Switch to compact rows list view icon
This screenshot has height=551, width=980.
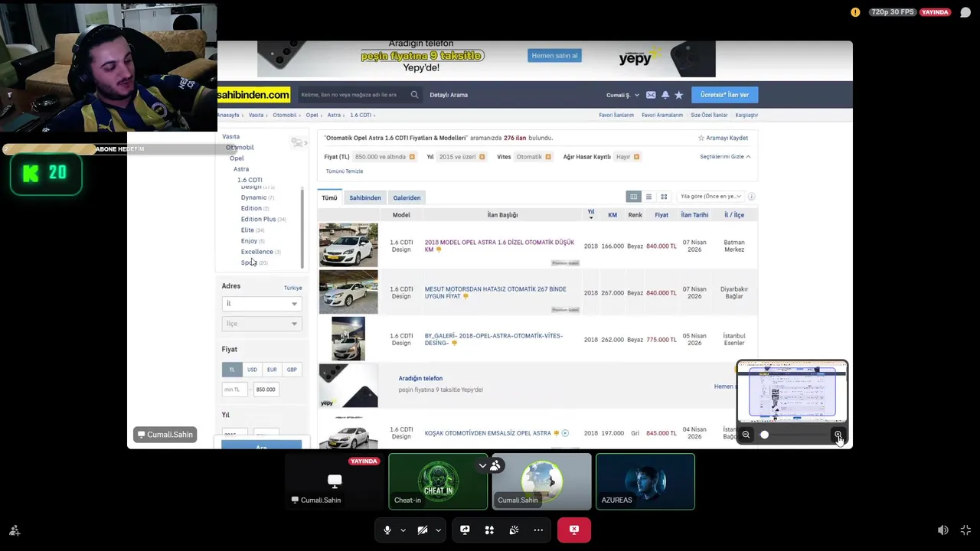pos(648,197)
